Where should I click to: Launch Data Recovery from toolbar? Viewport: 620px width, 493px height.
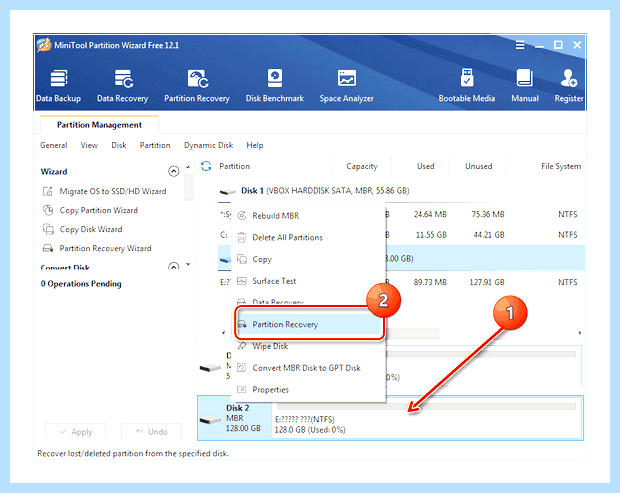pos(123,86)
